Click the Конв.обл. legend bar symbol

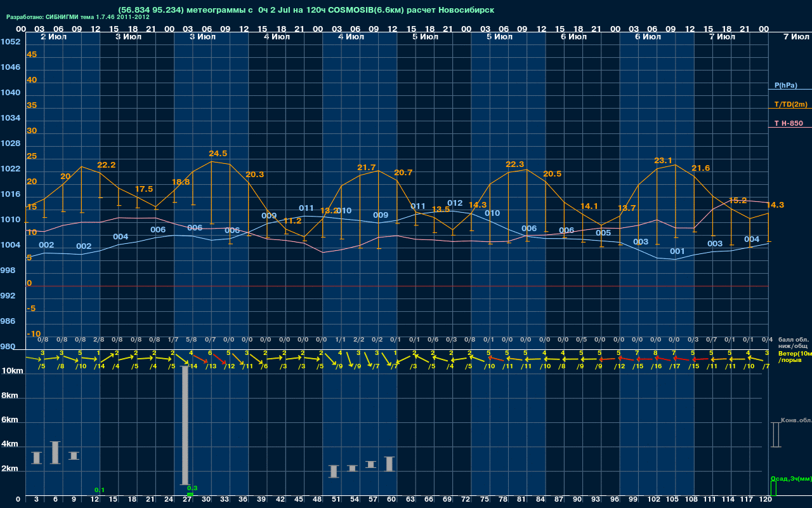[x=775, y=435]
